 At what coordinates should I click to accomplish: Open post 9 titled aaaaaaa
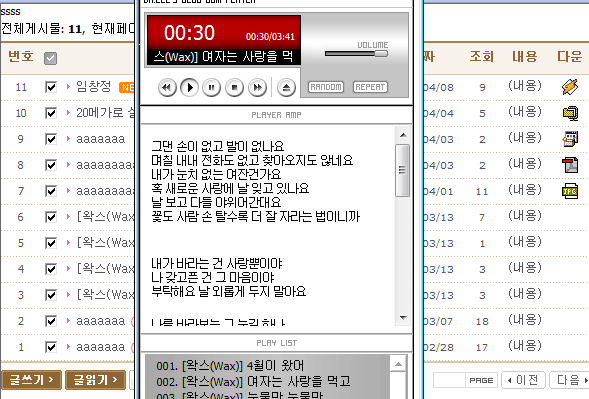click(x=101, y=139)
